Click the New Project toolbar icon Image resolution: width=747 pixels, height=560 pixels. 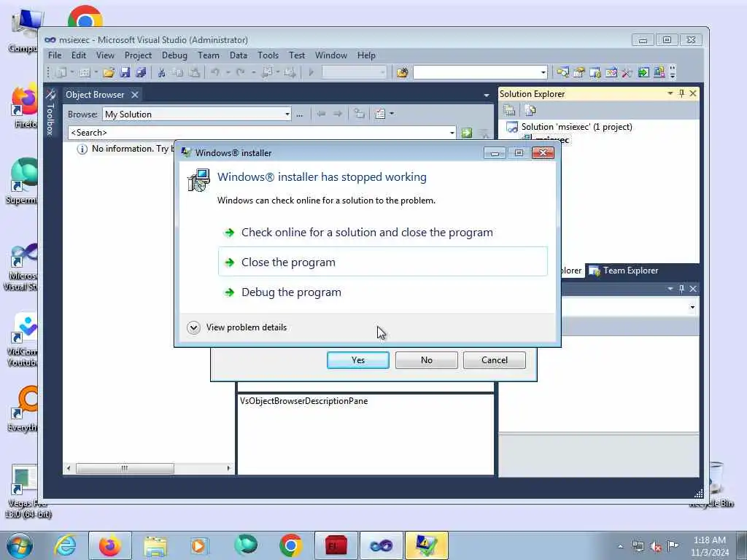pyautogui.click(x=61, y=72)
